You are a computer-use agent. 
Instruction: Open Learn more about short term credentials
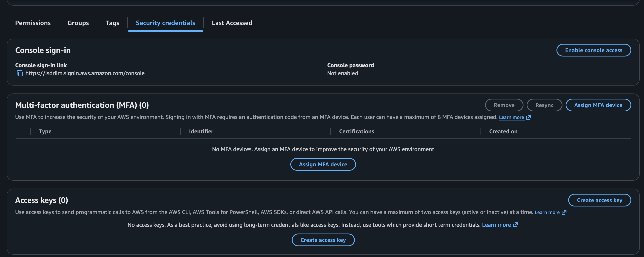click(496, 225)
